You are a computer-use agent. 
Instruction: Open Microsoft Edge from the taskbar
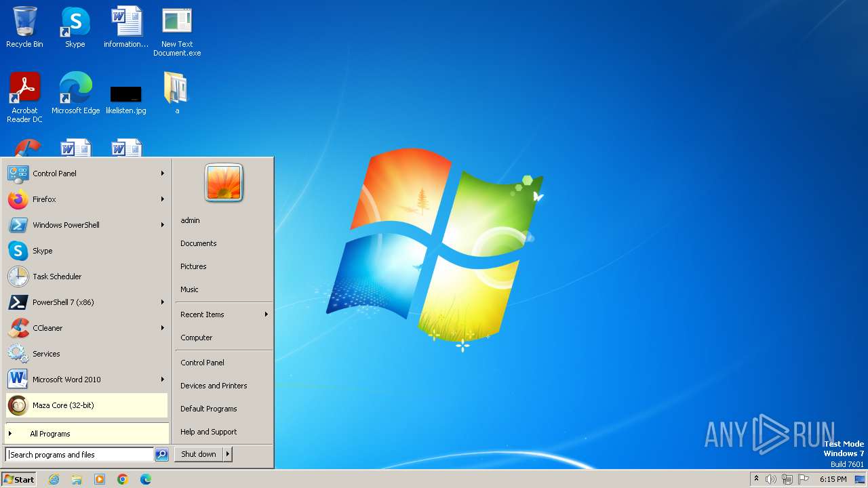point(146,479)
